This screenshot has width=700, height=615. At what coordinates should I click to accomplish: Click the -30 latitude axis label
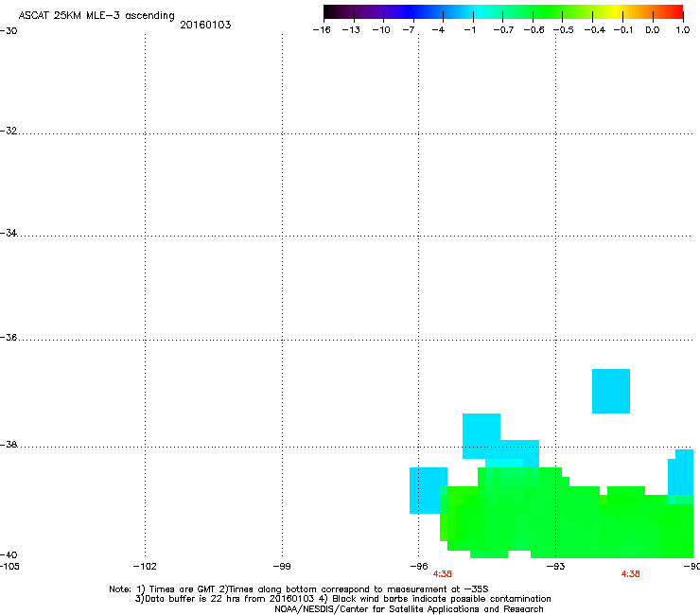(9, 31)
